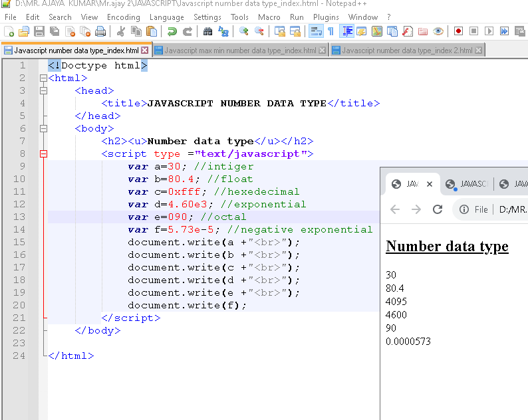Open the Encoding menu

coord(123,17)
